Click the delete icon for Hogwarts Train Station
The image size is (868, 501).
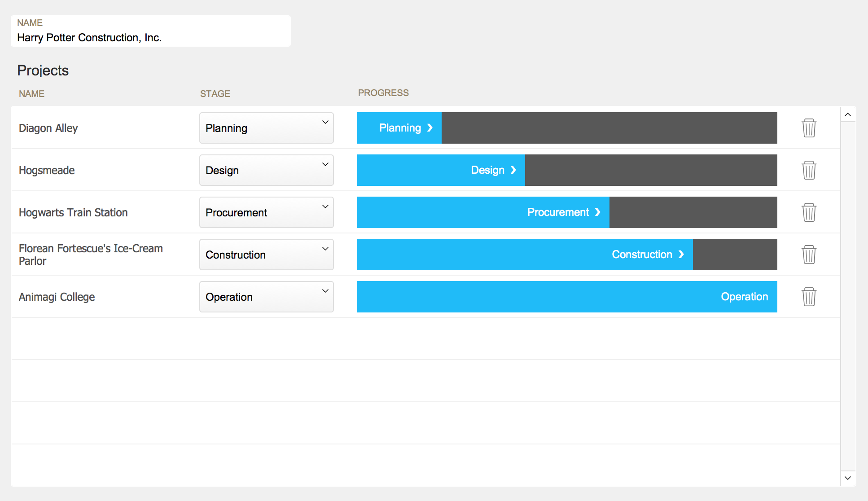pos(810,212)
